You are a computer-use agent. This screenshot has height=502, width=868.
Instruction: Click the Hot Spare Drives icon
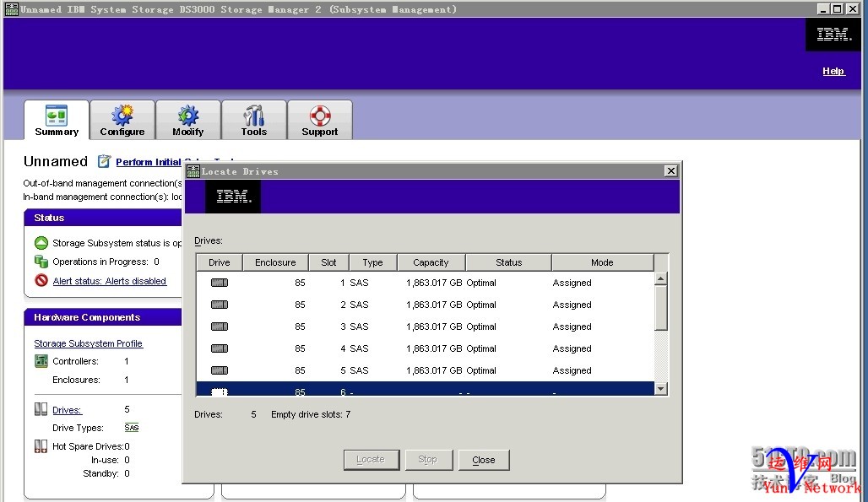[x=41, y=446]
